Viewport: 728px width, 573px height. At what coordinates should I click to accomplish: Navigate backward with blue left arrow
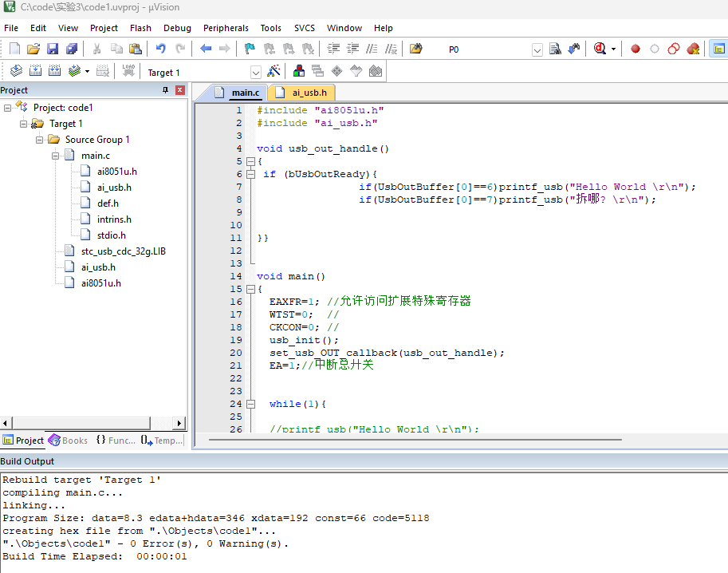pos(206,49)
